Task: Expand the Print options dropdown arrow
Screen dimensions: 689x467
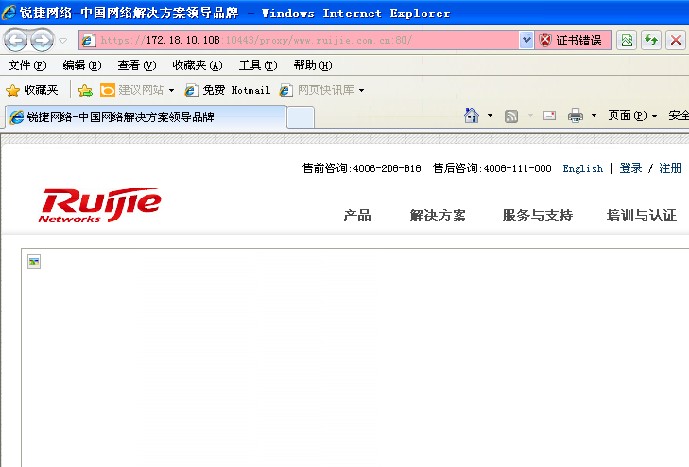Action: (x=594, y=116)
